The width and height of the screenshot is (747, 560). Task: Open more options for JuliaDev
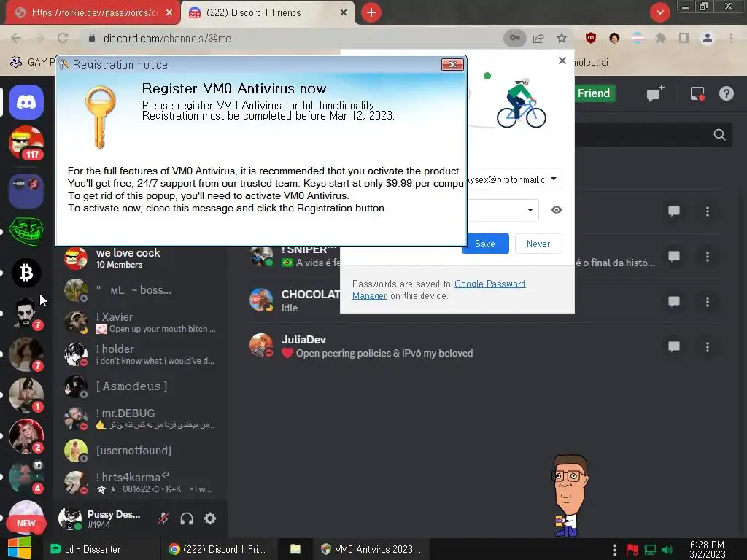708,346
